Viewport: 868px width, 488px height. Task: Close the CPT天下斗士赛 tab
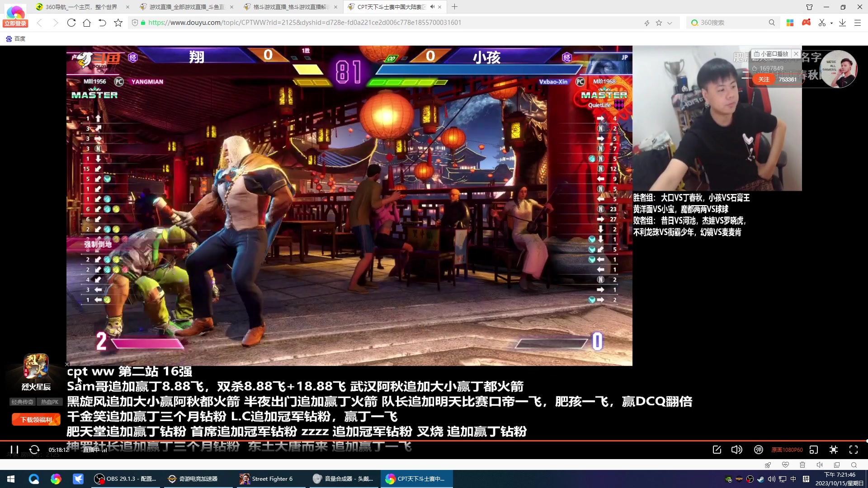pyautogui.click(x=439, y=7)
